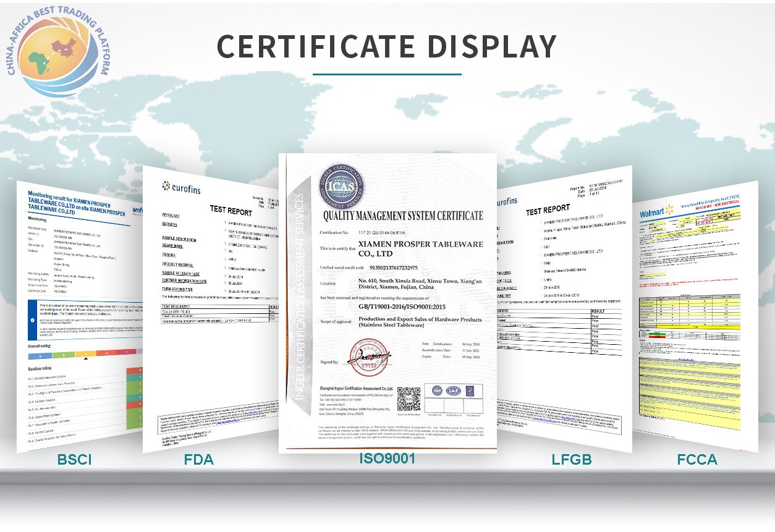This screenshot has height=532, width=775.
Task: Click the 'Section rating' label on the BSCI document
Action: point(41,369)
